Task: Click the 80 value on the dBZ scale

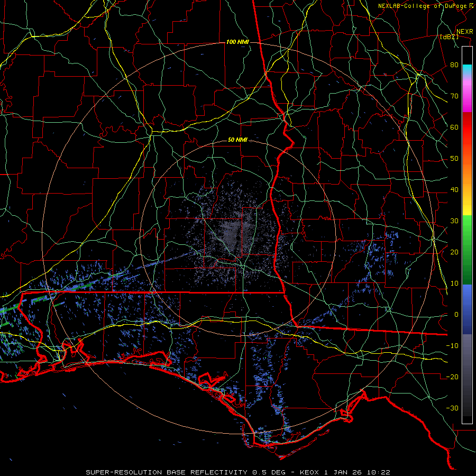Action: click(x=454, y=65)
